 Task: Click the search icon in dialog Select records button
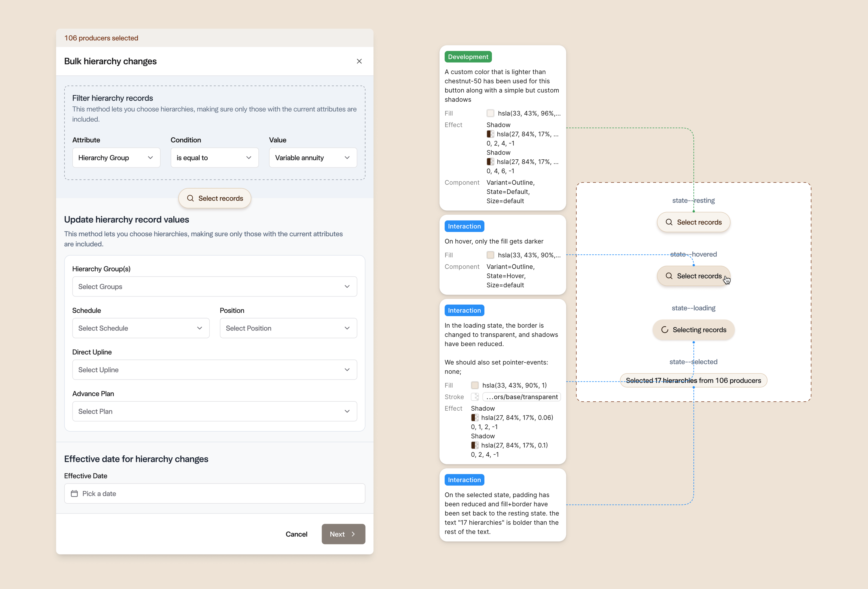click(190, 199)
